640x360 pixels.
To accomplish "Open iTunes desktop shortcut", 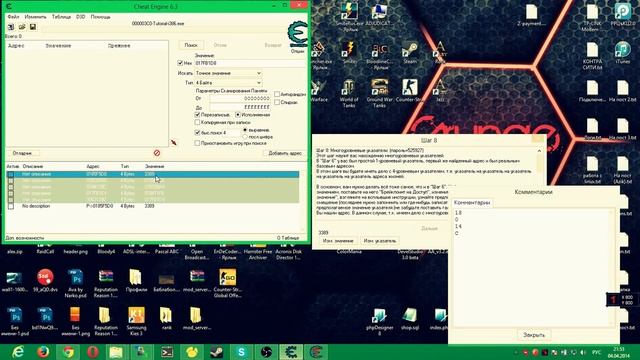I will pyautogui.click(x=622, y=52).
